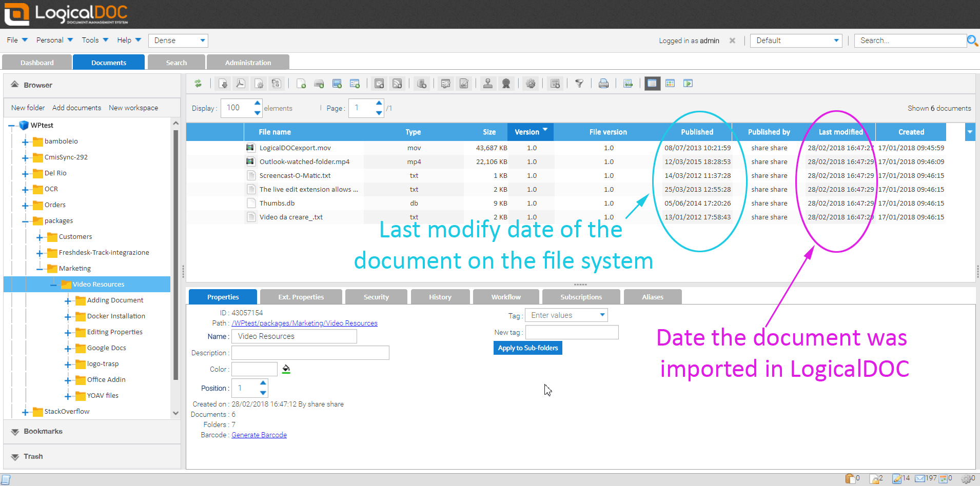Click New workspace link
Viewport: 980px width, 486px height.
coord(133,108)
